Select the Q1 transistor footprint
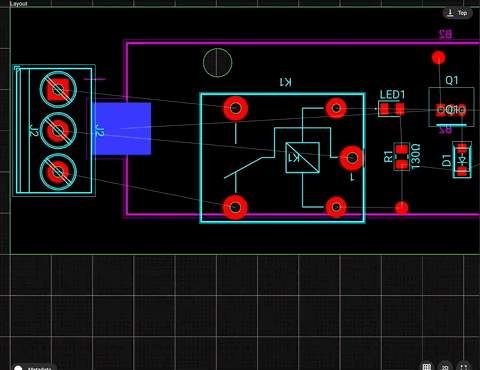 point(451,107)
